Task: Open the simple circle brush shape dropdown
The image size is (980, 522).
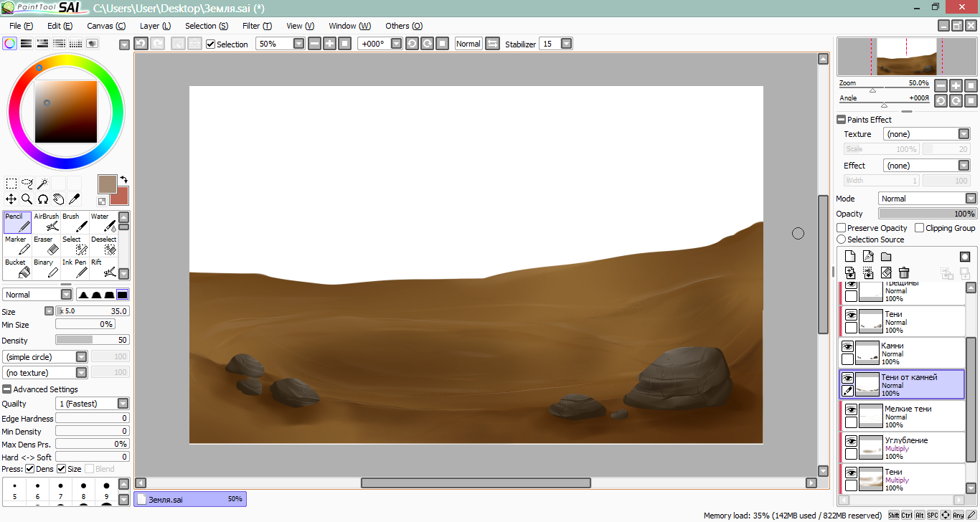Action: [x=82, y=357]
